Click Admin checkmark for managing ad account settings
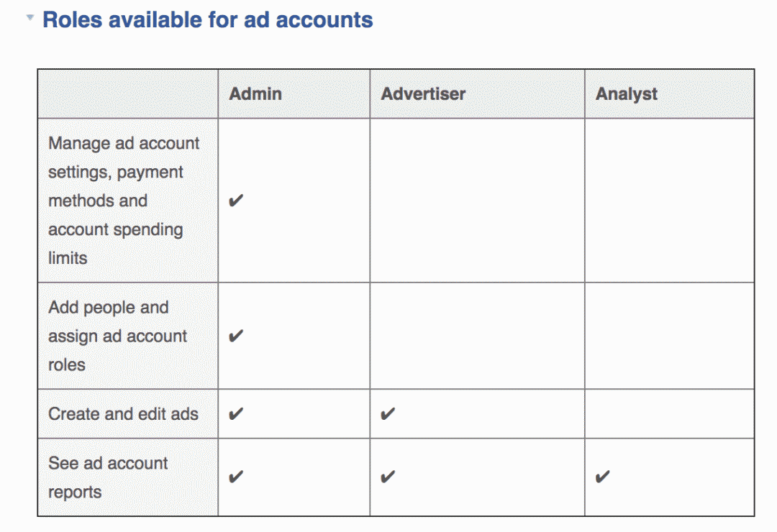 pyautogui.click(x=236, y=201)
